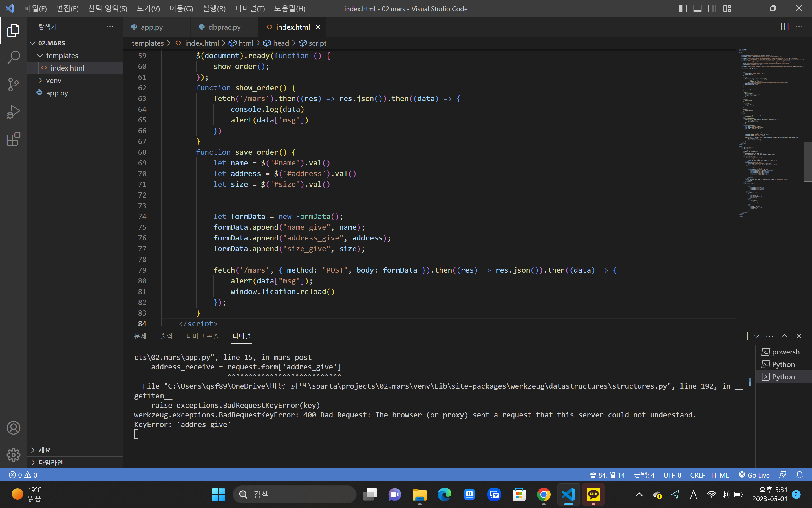This screenshot has height=508, width=812.
Task: Click the feedback icon in status bar
Action: 783,475
